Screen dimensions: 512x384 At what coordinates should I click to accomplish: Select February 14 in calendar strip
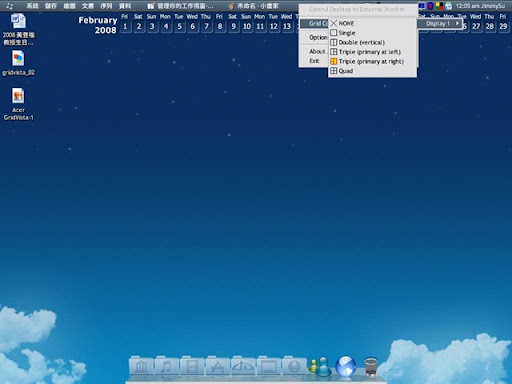[297, 26]
